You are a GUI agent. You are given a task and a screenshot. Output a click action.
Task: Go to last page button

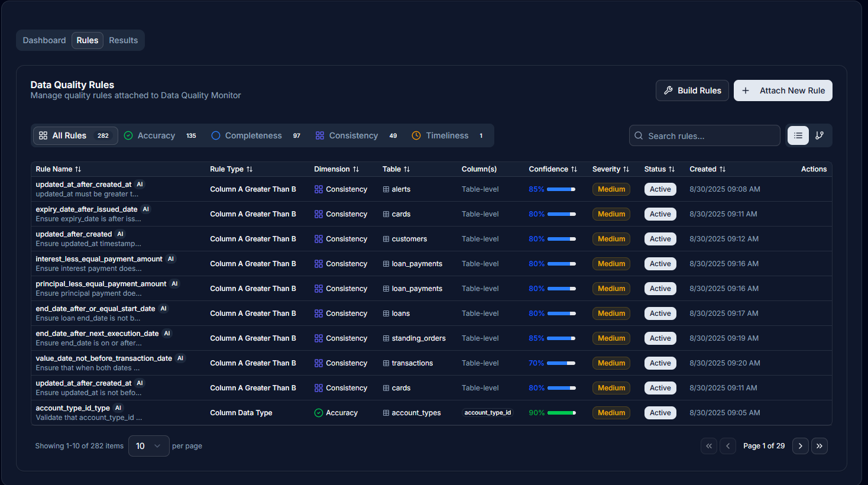(820, 446)
